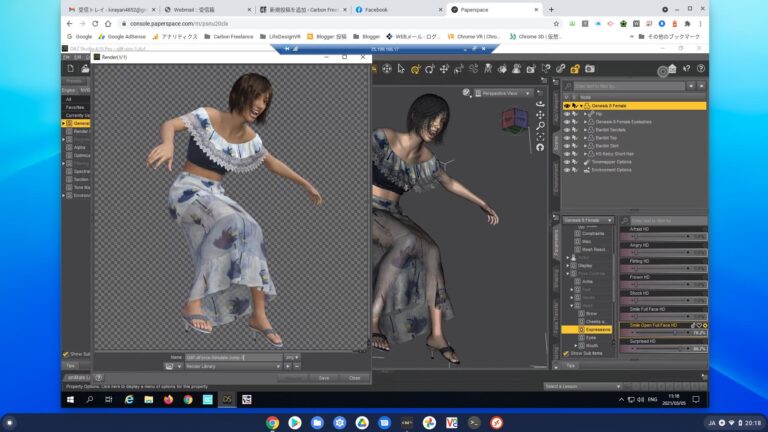Open the Edit menu in DAZ Studio
Image resolution: width=768 pixels, height=432 pixels.
(77, 57)
